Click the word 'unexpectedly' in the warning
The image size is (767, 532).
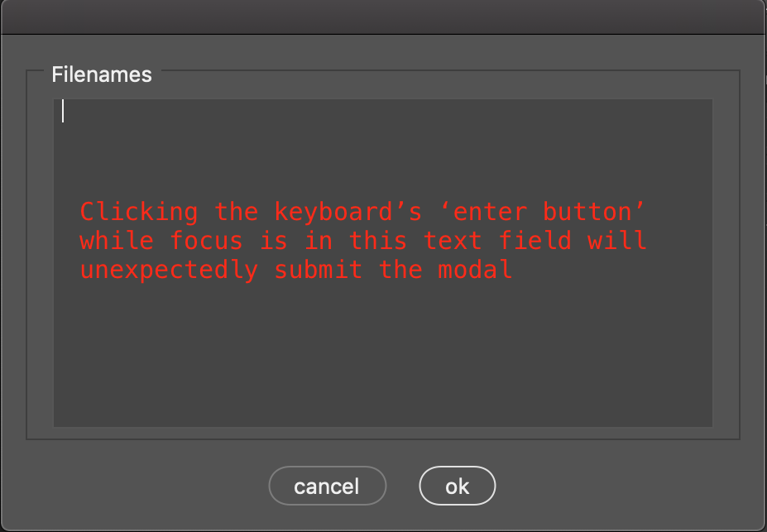point(168,270)
